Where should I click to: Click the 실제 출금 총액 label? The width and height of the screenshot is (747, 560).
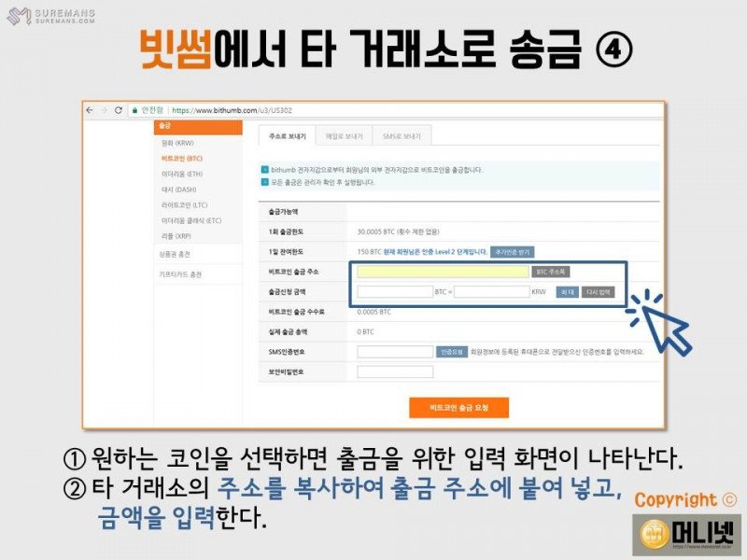pos(288,332)
